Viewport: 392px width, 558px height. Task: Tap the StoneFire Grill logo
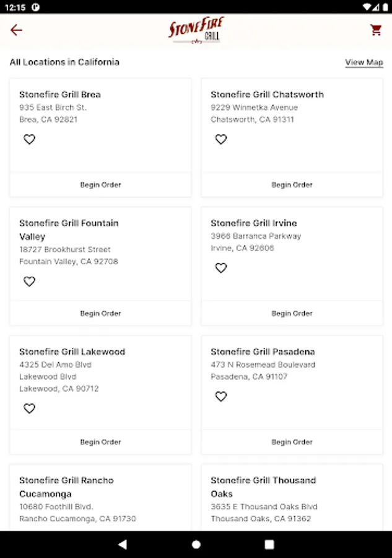pyautogui.click(x=196, y=30)
